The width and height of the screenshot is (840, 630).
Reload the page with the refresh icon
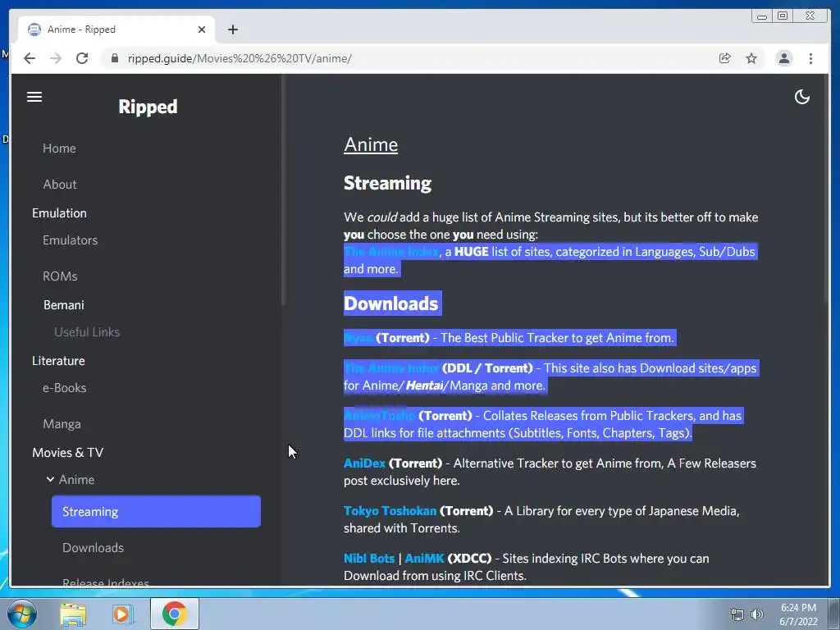point(82,58)
